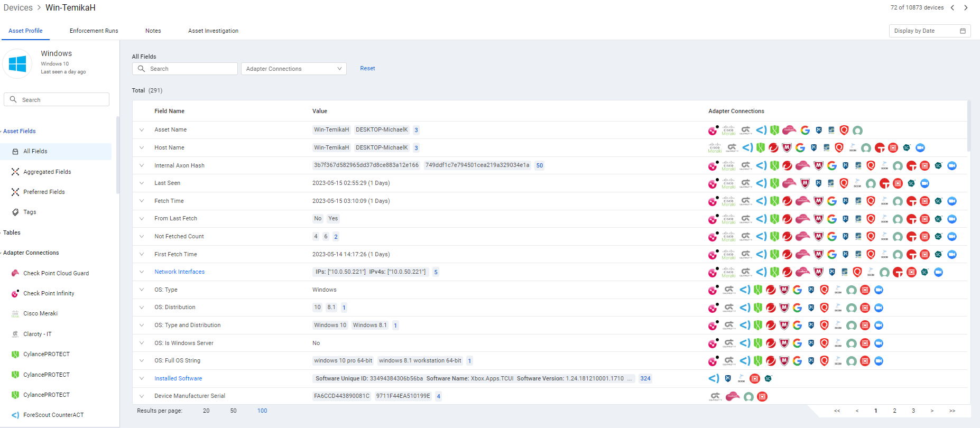Click the ForeScout icon in the Installed Software row
Viewport: 980px width, 428px height.
point(714,378)
